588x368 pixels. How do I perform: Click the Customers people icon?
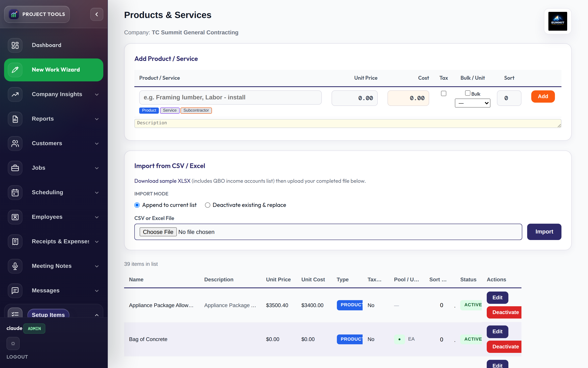[x=15, y=144]
